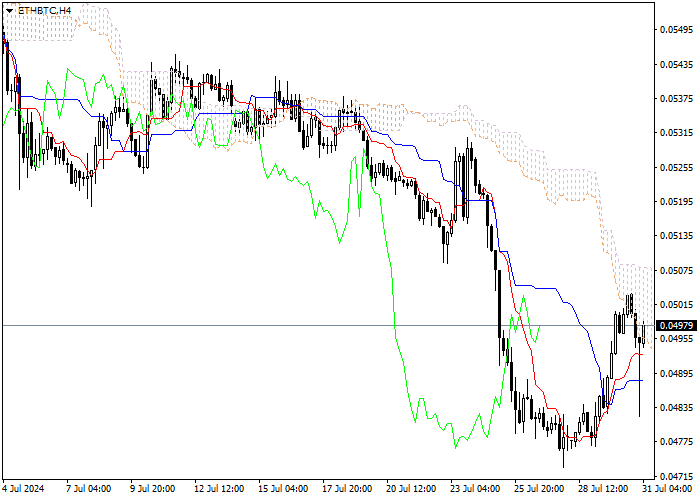Open the ETHBTC,H4 chart dropdown arrow
The height and width of the screenshot is (500, 700).
point(9,10)
